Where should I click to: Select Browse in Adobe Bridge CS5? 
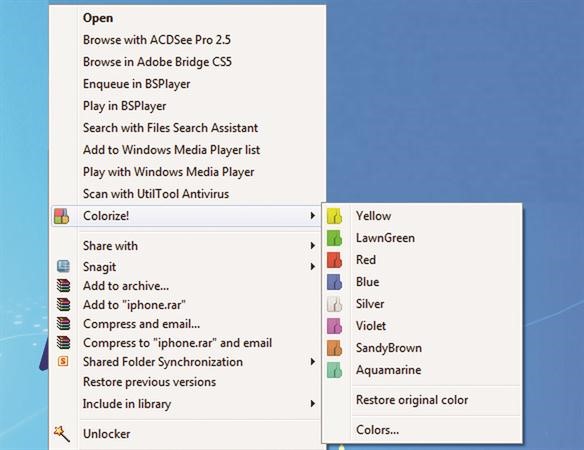(157, 62)
